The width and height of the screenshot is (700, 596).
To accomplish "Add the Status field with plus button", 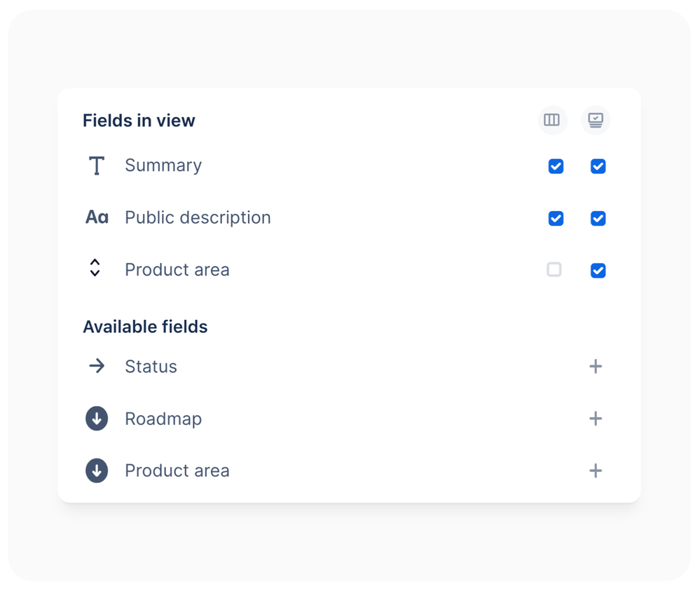I will tap(596, 366).
